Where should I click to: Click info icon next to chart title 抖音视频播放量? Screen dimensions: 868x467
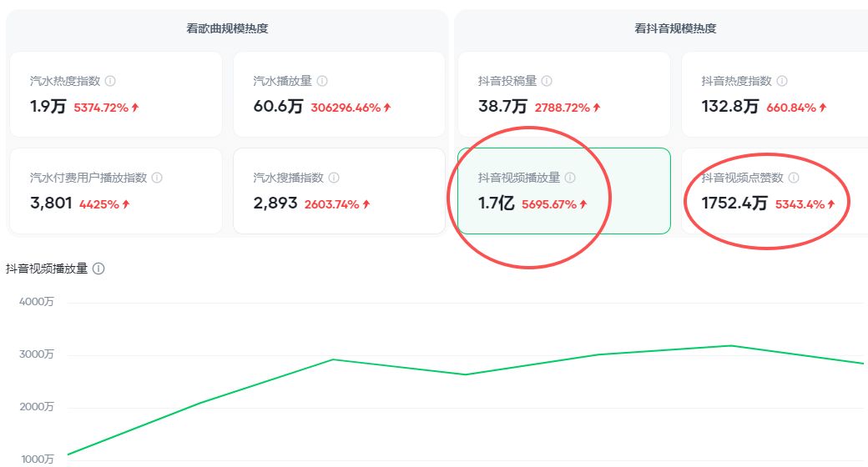[x=98, y=269]
